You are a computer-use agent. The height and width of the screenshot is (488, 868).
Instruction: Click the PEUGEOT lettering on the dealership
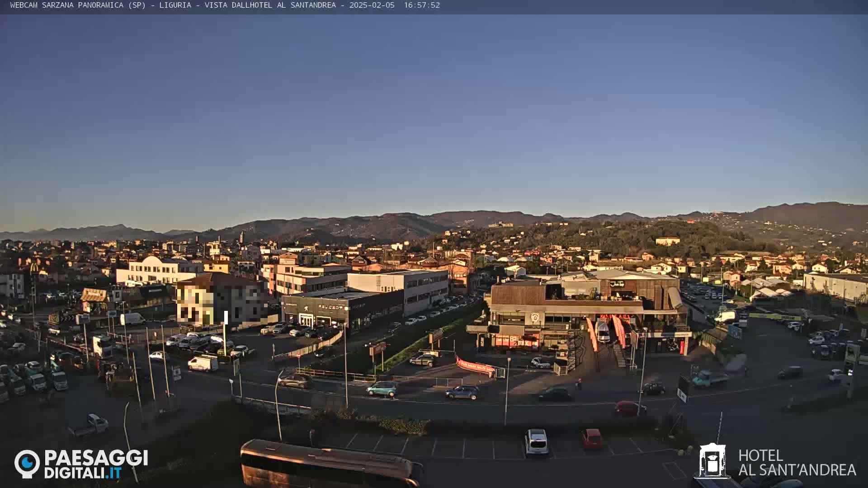coord(330,307)
